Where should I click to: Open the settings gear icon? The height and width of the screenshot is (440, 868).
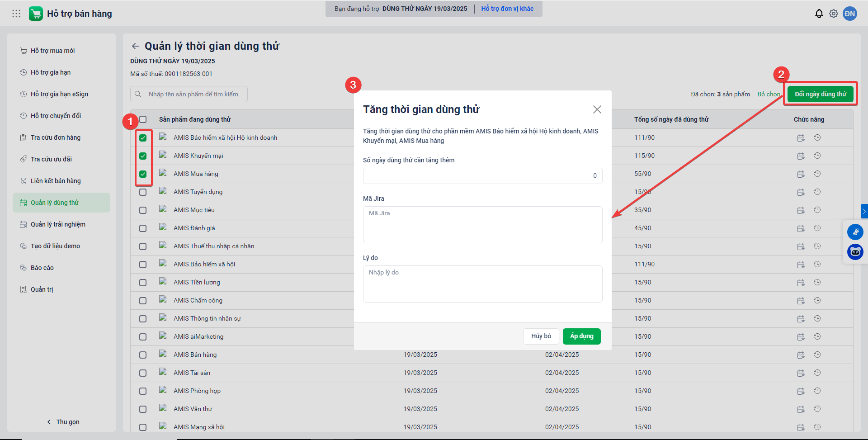pyautogui.click(x=834, y=14)
